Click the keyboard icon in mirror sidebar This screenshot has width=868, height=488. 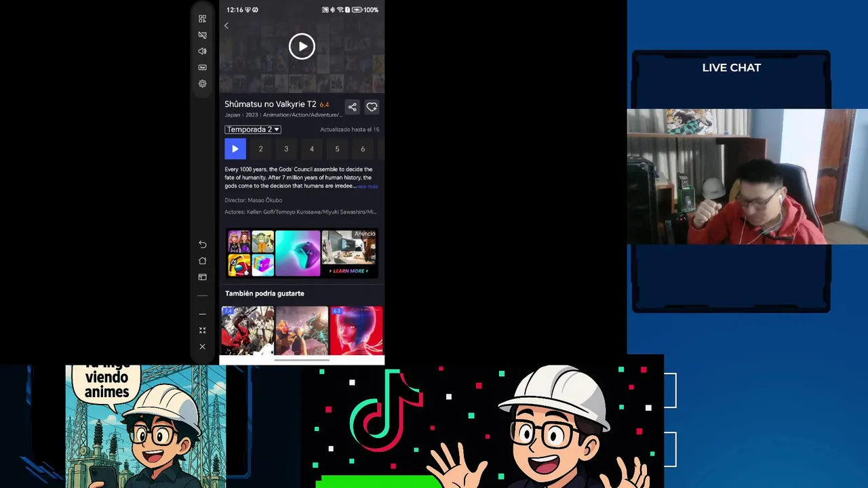tap(202, 67)
